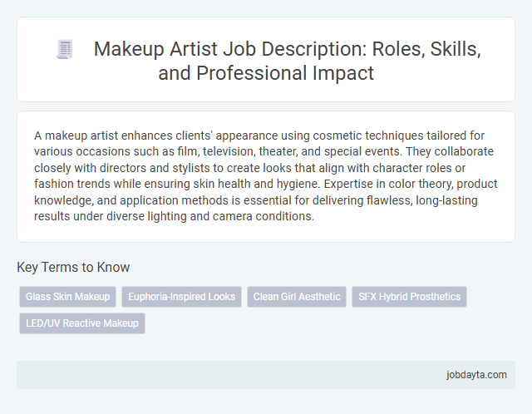Screen dimensions: 532x414
Task: Click the document icon beside the title
Action: pyautogui.click(x=65, y=49)
